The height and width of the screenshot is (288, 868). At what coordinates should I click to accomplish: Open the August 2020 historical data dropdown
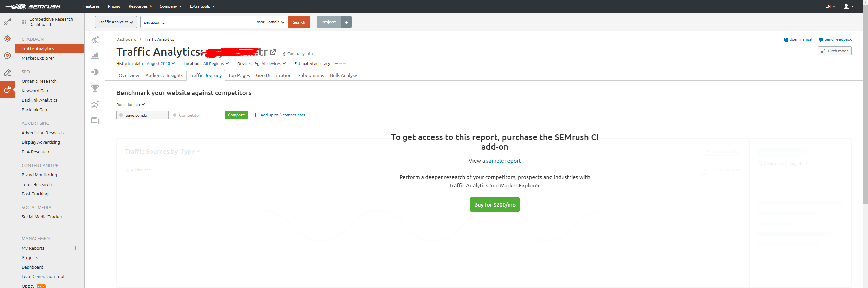pos(161,64)
